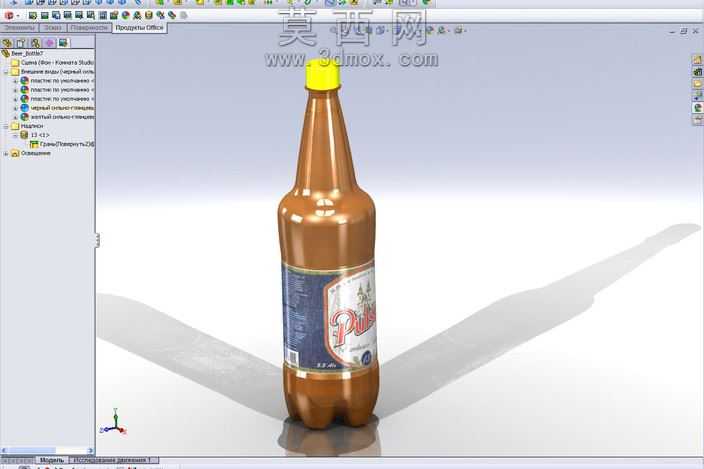The height and width of the screenshot is (469, 704).
Task: Minimize the document window
Action: click(672, 31)
